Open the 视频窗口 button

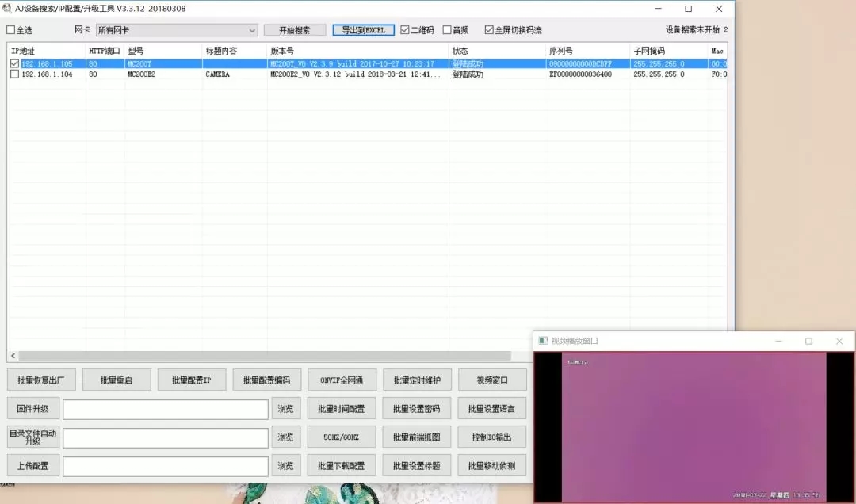pos(492,380)
